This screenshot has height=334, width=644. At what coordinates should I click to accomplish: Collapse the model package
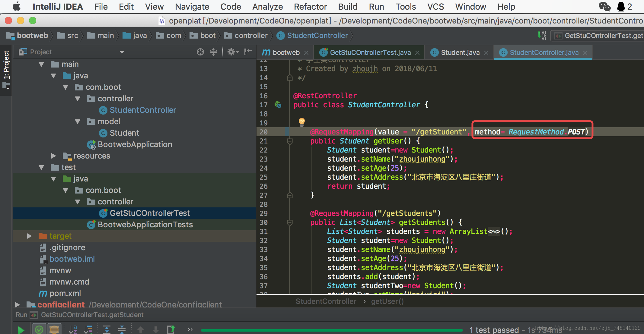(78, 121)
